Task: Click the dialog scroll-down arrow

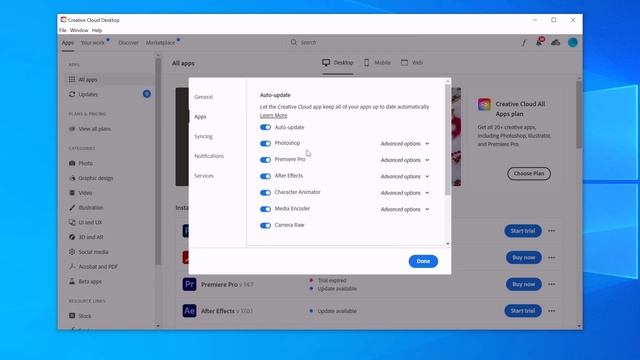Action: coord(448,244)
